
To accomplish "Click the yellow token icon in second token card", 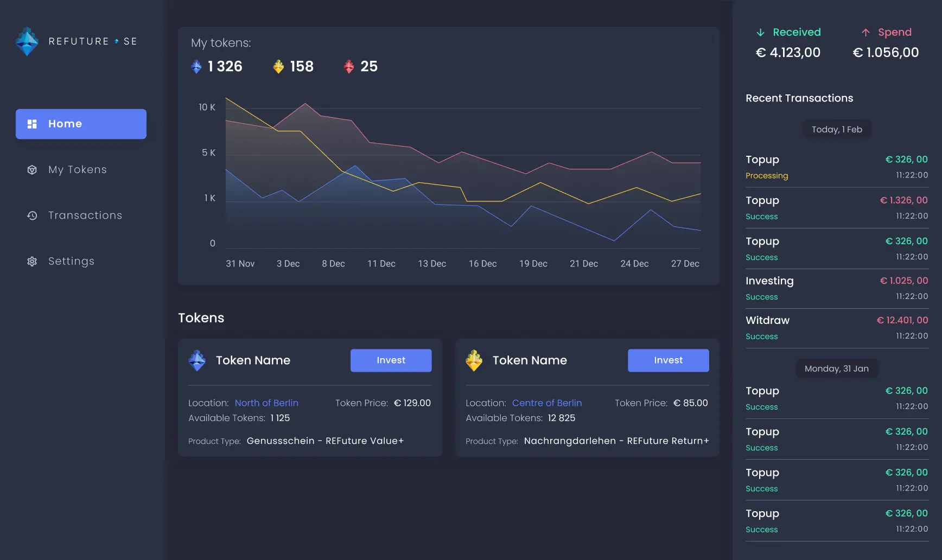I will tap(474, 360).
